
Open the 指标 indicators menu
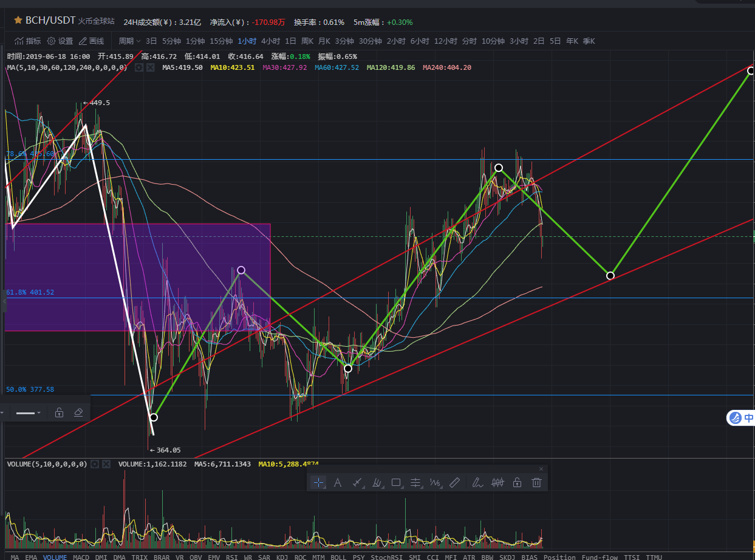click(28, 41)
